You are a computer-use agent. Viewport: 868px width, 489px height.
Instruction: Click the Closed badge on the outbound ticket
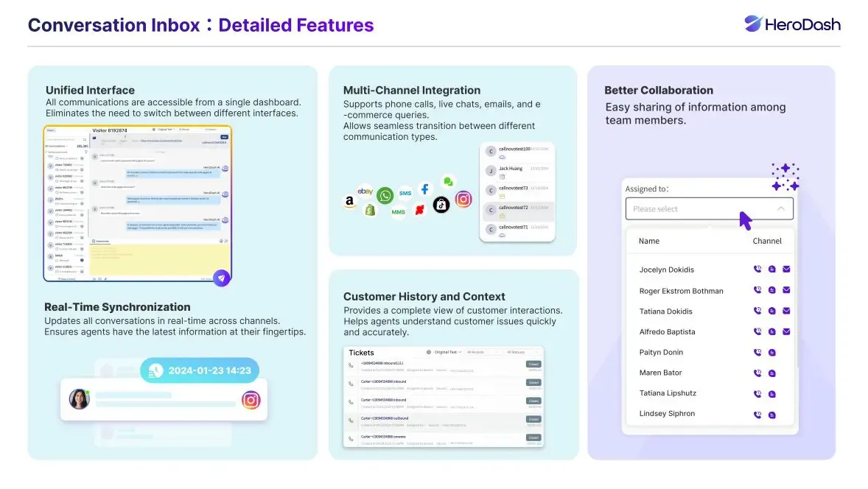coord(533,419)
